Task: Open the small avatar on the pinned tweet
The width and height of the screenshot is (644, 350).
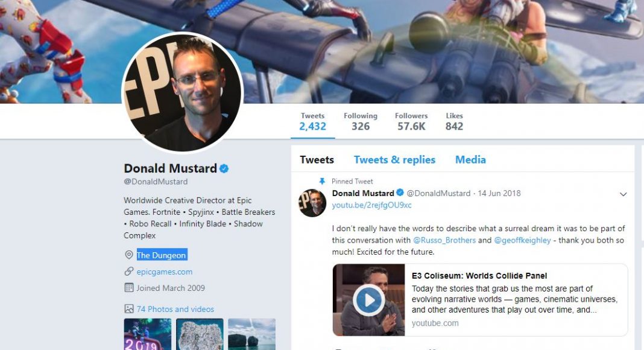Action: pyautogui.click(x=312, y=203)
